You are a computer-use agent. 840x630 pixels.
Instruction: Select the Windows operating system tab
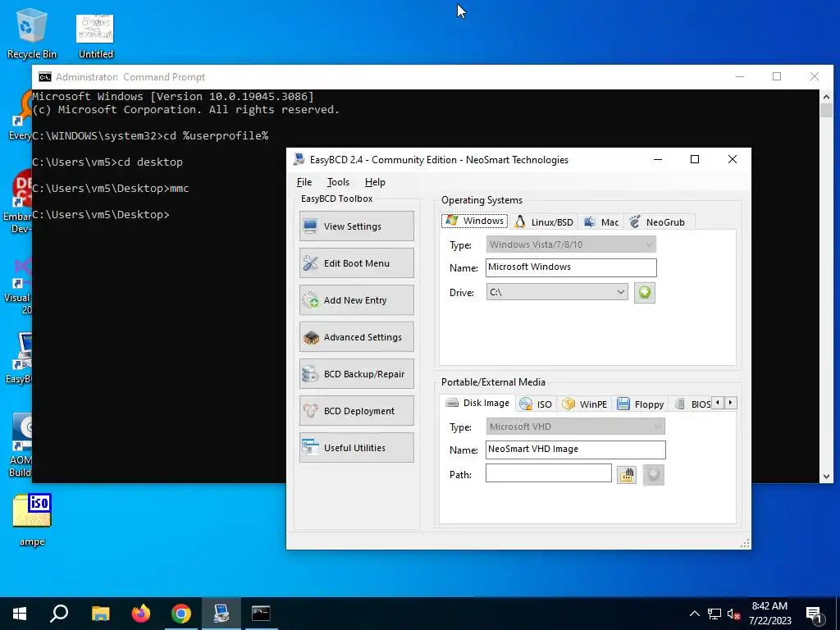pos(475,221)
